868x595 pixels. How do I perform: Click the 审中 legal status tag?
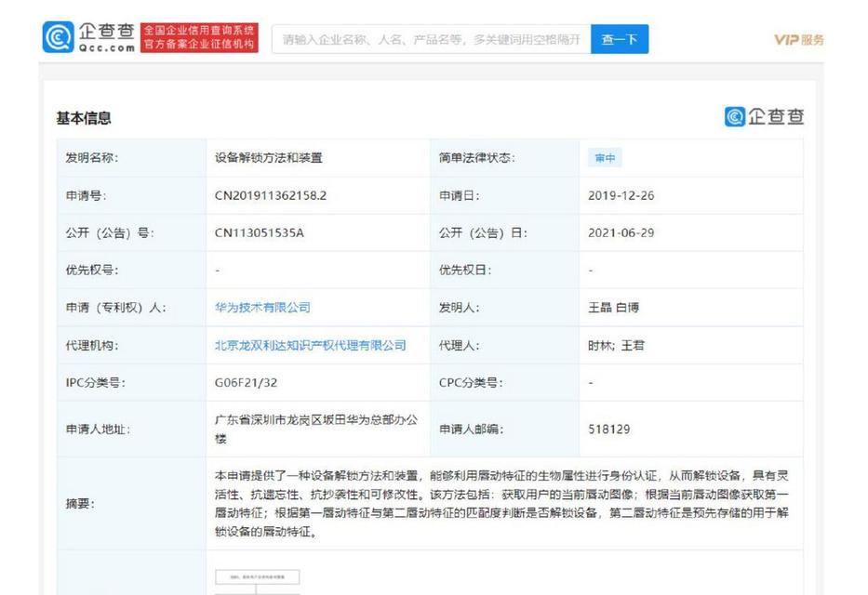tap(605, 158)
